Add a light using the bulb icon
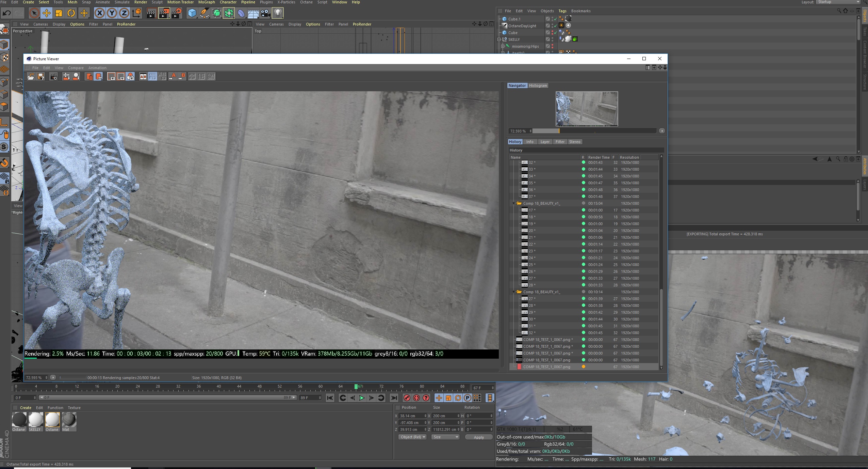This screenshot has width=868, height=469. 278,13
